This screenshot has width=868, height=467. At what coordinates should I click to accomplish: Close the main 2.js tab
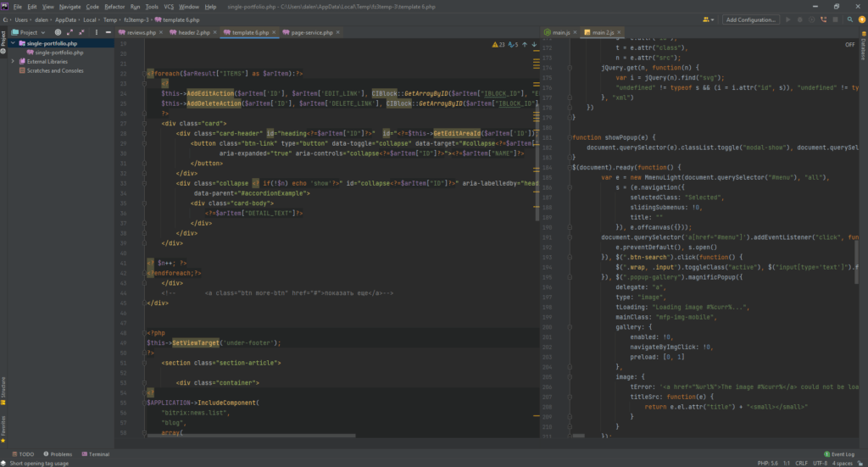click(619, 32)
